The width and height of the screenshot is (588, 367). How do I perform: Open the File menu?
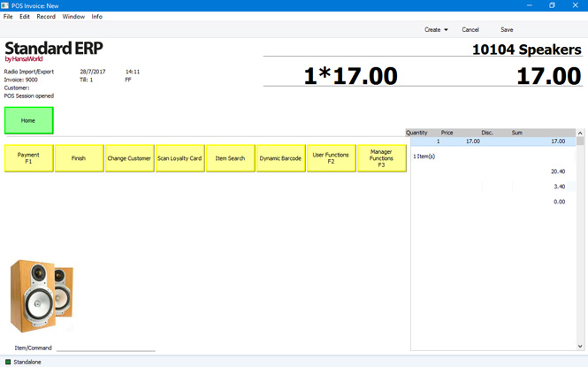[x=8, y=17]
